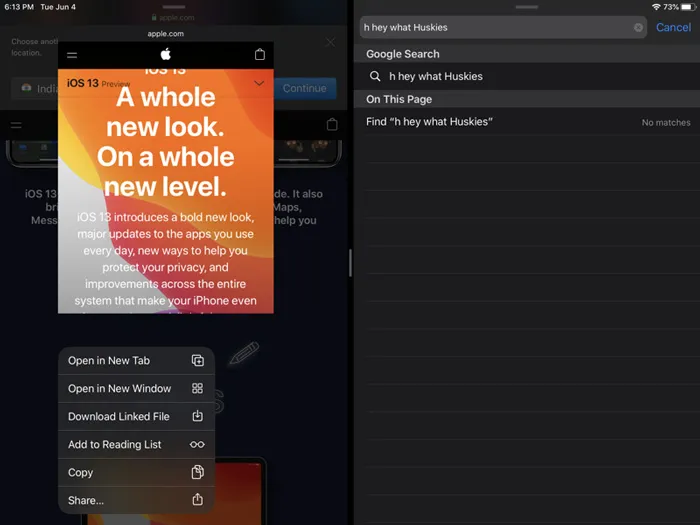This screenshot has width=700, height=525.
Task: Cancel the search
Action: 673,28
